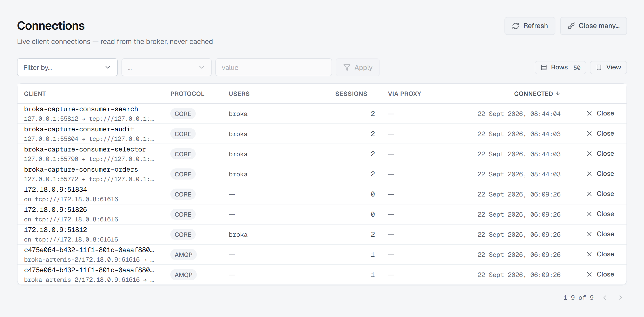
Task: Open the Close many… label
Action: tap(599, 26)
